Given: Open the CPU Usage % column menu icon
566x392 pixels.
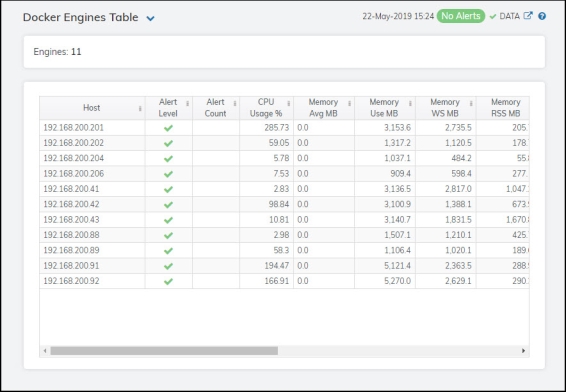Looking at the screenshot, I should pyautogui.click(x=288, y=104).
